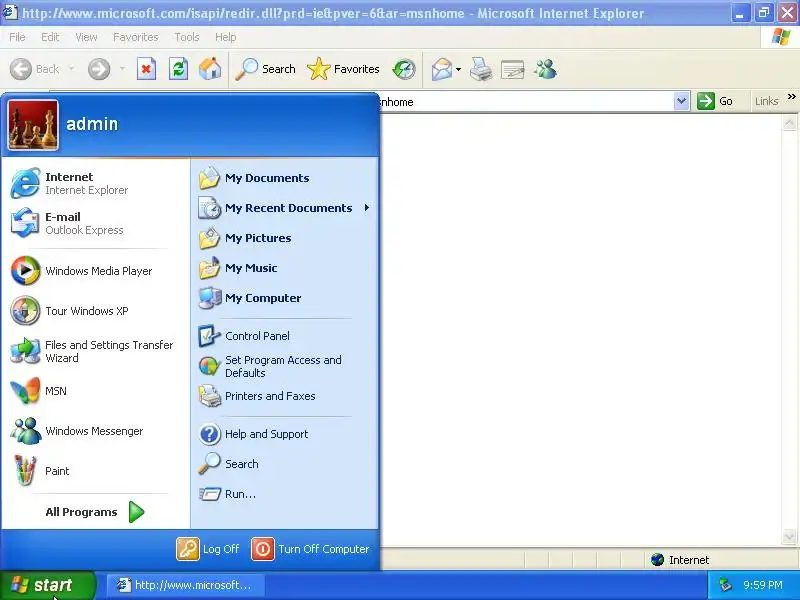
Task: Refresh the page in Internet Explorer
Action: (x=178, y=69)
